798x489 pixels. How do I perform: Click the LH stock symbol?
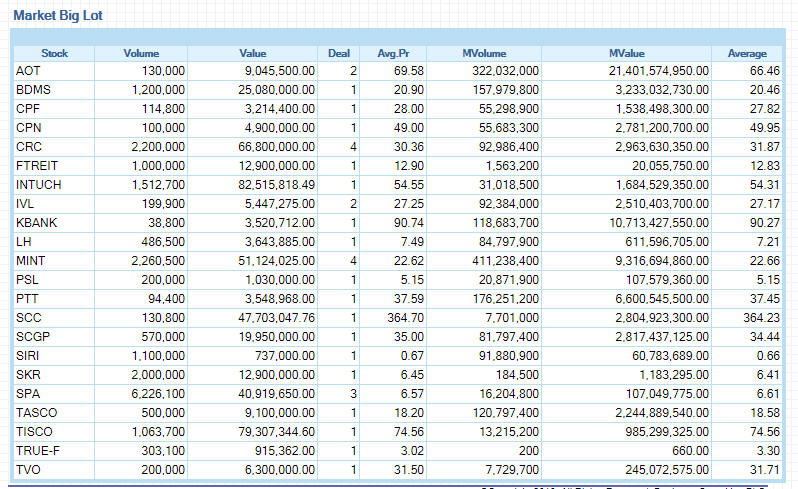pyautogui.click(x=23, y=242)
